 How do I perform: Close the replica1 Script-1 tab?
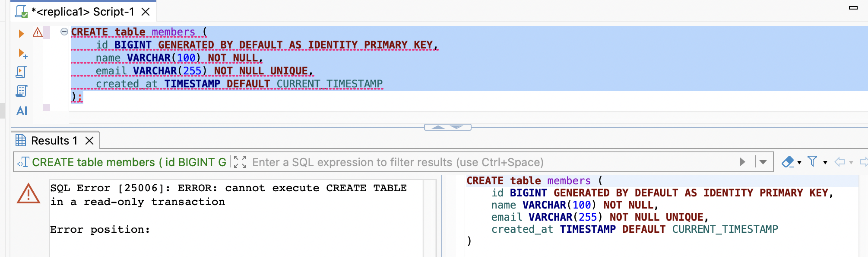click(x=146, y=12)
